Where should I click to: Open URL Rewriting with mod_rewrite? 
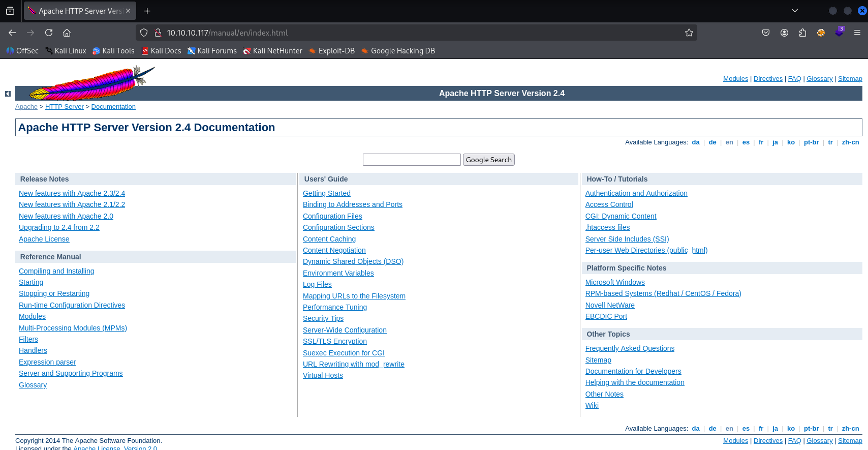(x=354, y=364)
